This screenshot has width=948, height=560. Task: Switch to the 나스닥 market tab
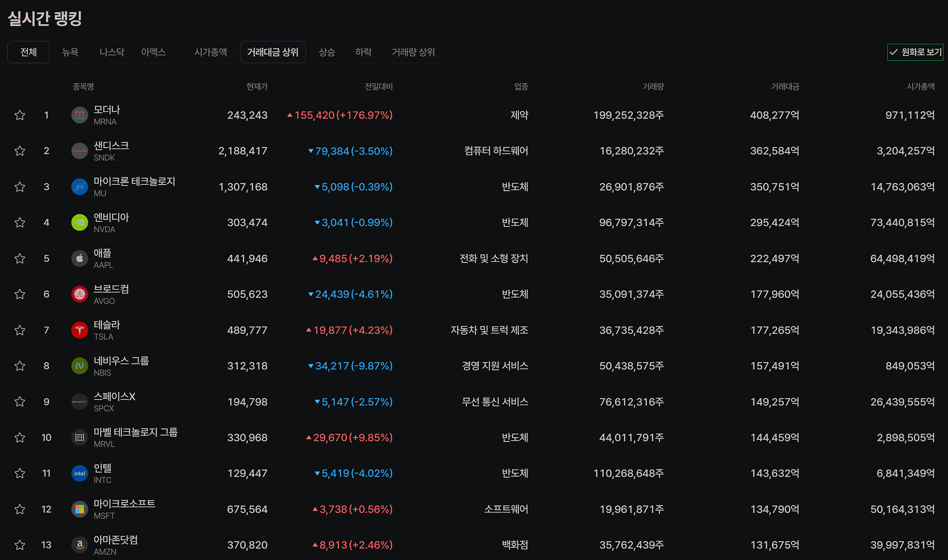(112, 52)
